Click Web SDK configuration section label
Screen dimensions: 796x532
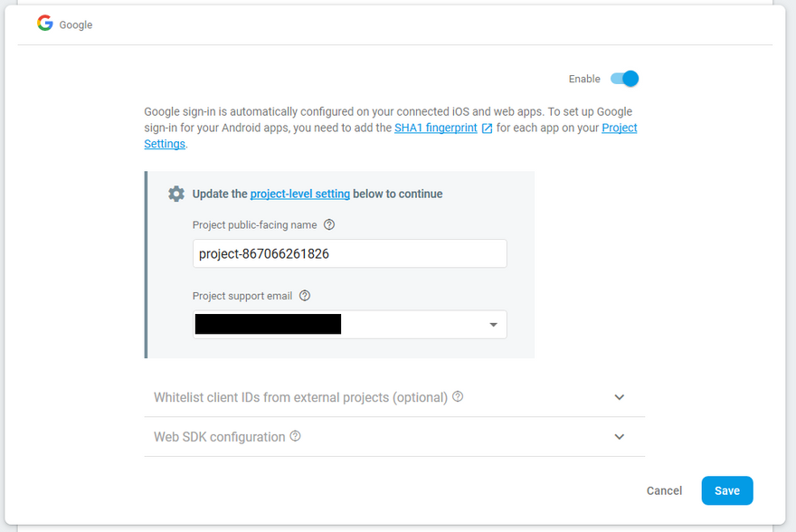[220, 437]
